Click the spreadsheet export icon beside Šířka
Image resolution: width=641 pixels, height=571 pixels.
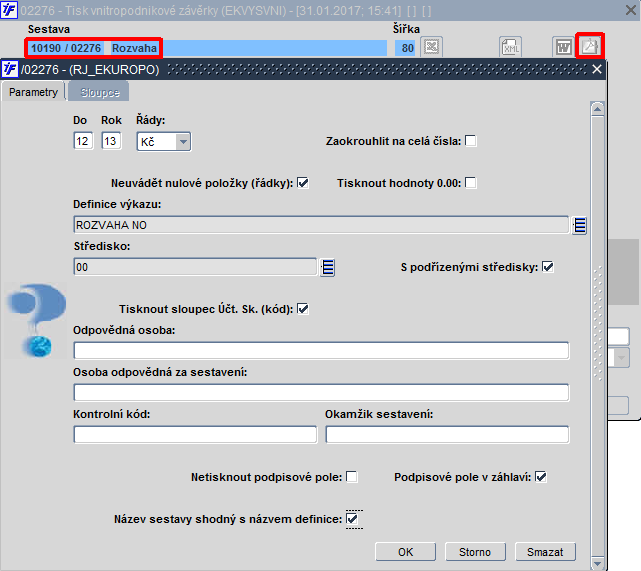(x=431, y=47)
